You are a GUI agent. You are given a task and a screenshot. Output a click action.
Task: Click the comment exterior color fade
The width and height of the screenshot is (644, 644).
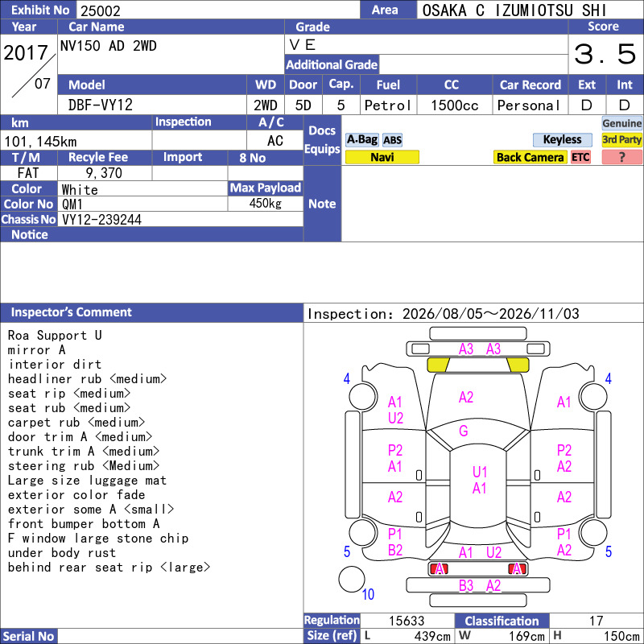(x=76, y=494)
